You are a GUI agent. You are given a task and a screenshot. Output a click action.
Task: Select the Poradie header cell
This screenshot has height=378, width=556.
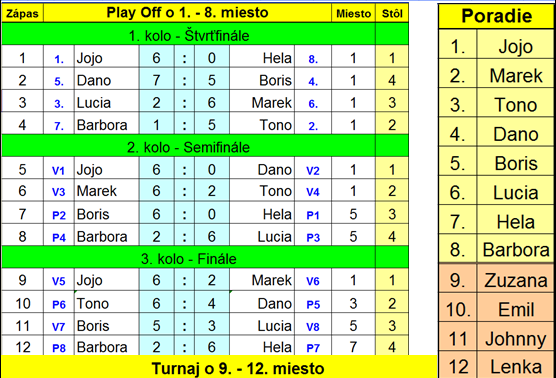click(496, 16)
